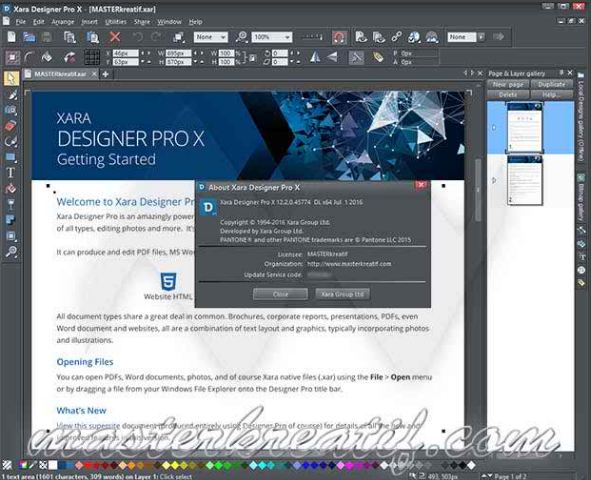The image size is (591, 480).
Task: Select the Text tool
Action: coord(11,173)
